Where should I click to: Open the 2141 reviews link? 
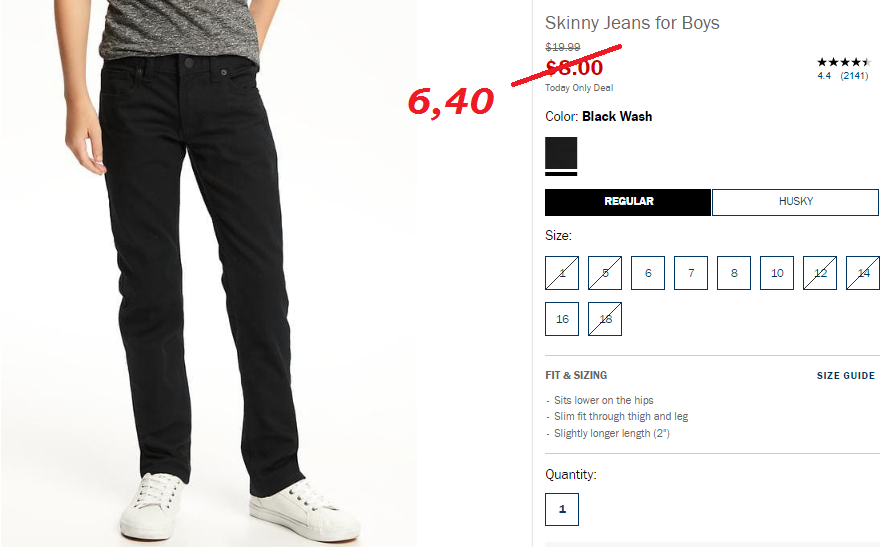(x=854, y=76)
